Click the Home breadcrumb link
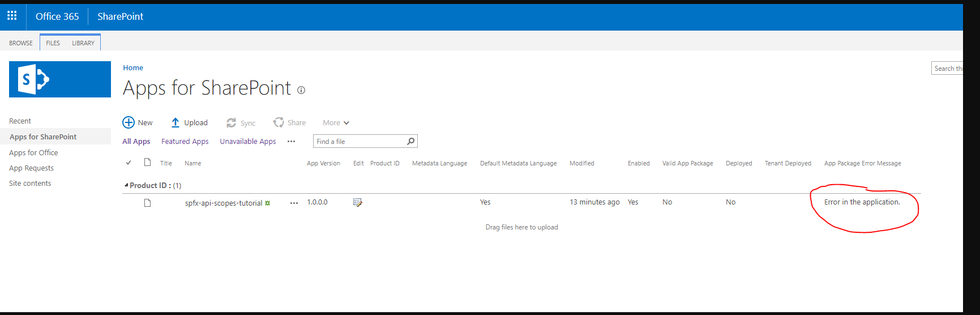980x315 pixels. (x=133, y=67)
